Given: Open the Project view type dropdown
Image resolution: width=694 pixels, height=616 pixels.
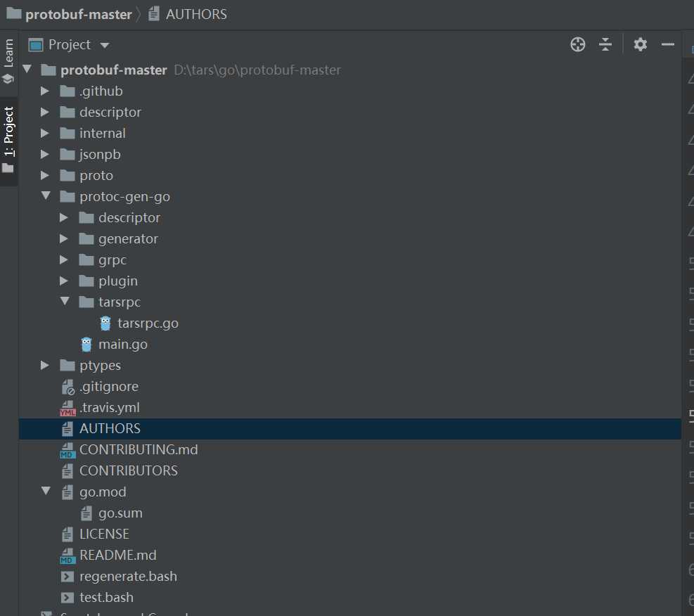Looking at the screenshot, I should (105, 45).
